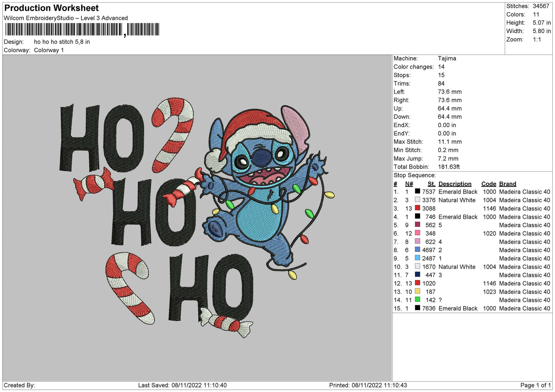The image size is (555, 392).
Task: Click the Left value '73.6 mm'
Action: click(x=450, y=92)
